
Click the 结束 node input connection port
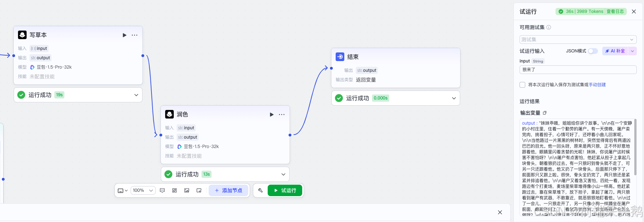pyautogui.click(x=331, y=68)
